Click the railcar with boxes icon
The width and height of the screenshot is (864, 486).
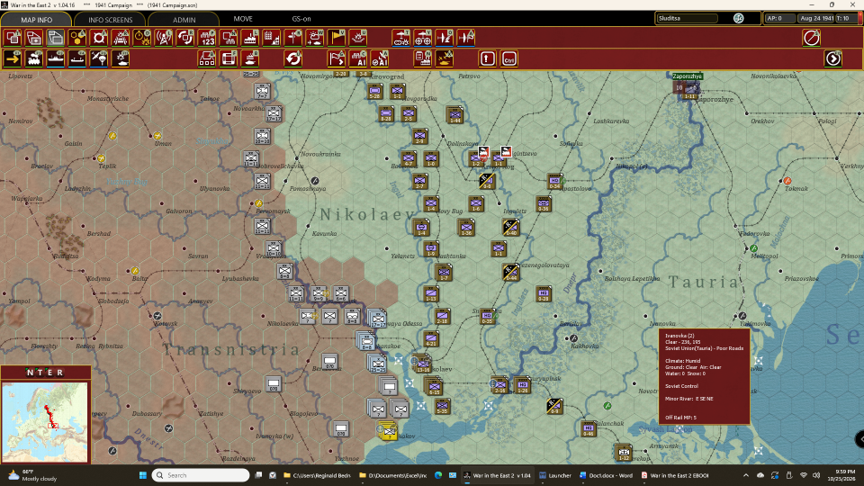point(207,58)
